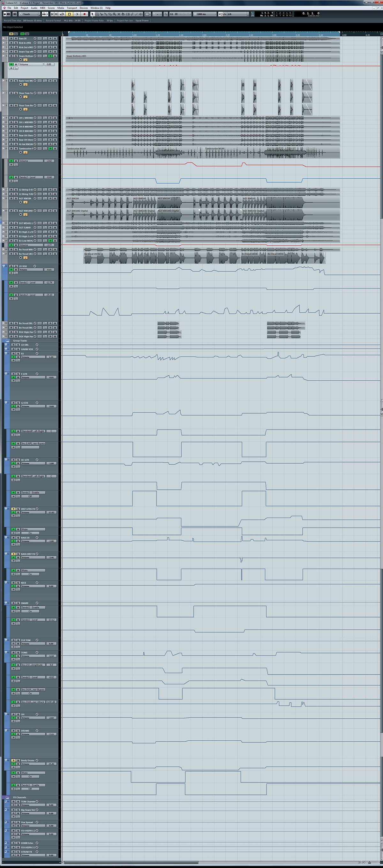Open the 1/8 quantize preset dropdown
The height and width of the screenshot is (868, 383).
click(238, 14)
